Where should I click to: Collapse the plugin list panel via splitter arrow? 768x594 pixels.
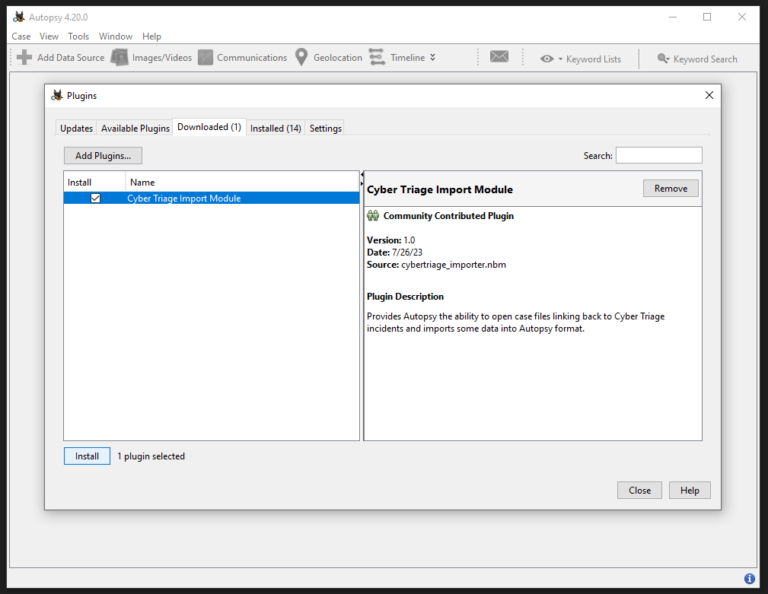pos(361,175)
